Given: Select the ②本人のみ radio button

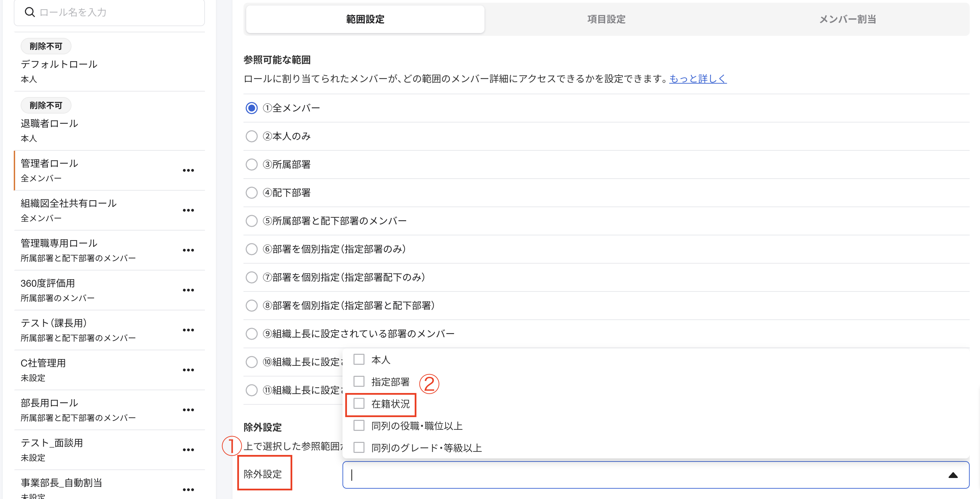Looking at the screenshot, I should (251, 136).
